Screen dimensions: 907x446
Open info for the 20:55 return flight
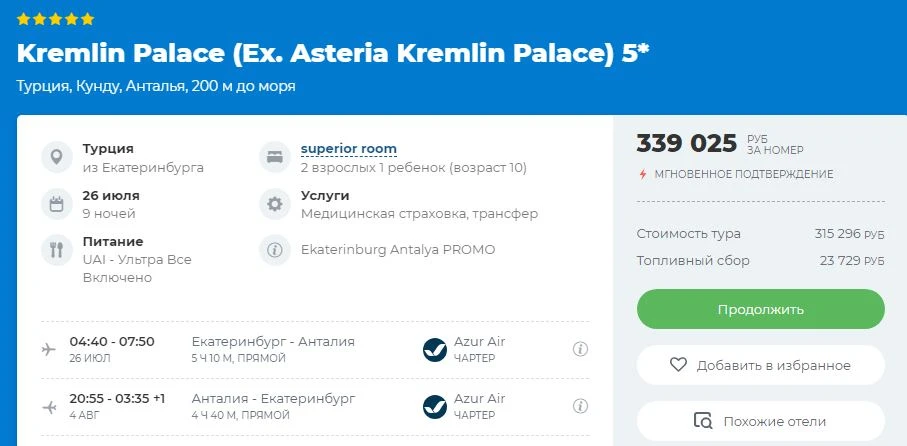(579, 407)
